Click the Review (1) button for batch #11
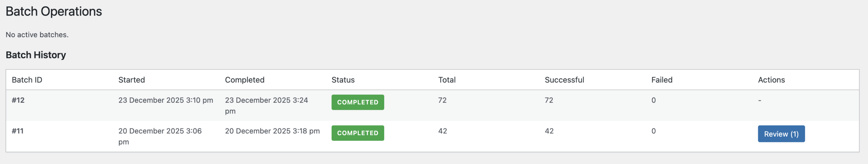 tap(781, 134)
